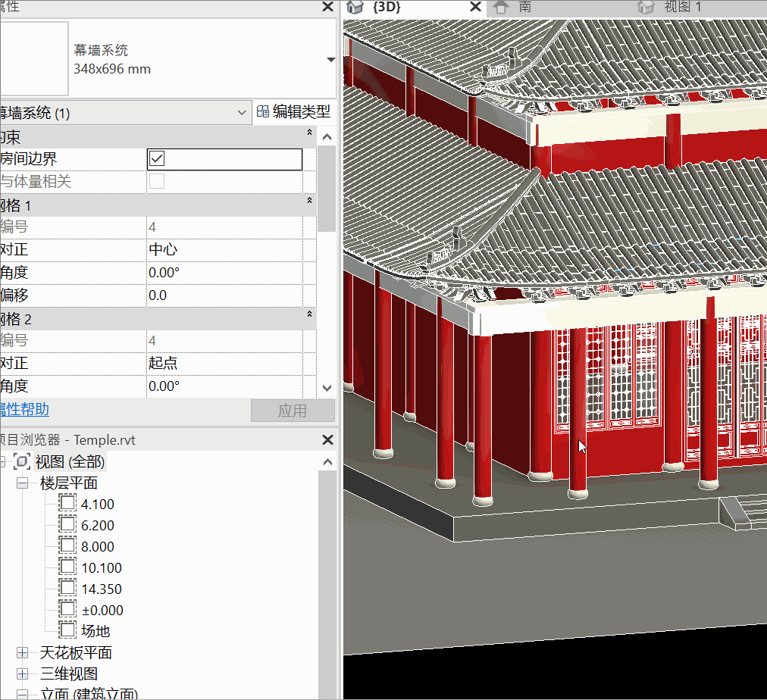Screen dimensions: 767x700
Task: Expand the 三维视图 tree node
Action: (21, 673)
